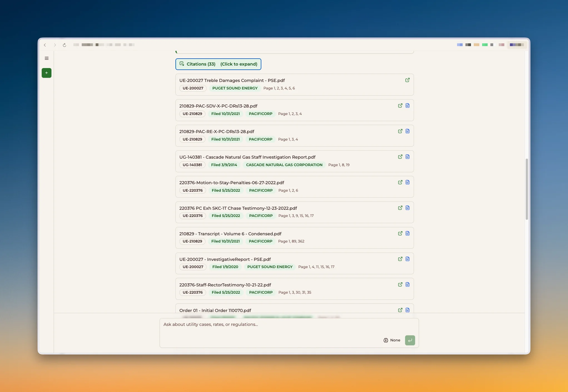Open the None reasoning mode selector
Screen dimensions: 568x392
pyautogui.click(x=392, y=340)
